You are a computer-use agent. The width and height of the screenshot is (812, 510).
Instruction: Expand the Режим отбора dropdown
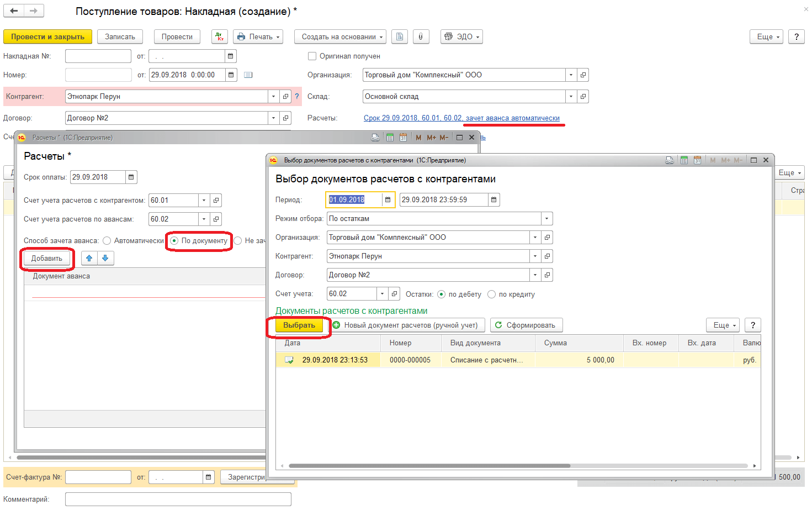(546, 219)
